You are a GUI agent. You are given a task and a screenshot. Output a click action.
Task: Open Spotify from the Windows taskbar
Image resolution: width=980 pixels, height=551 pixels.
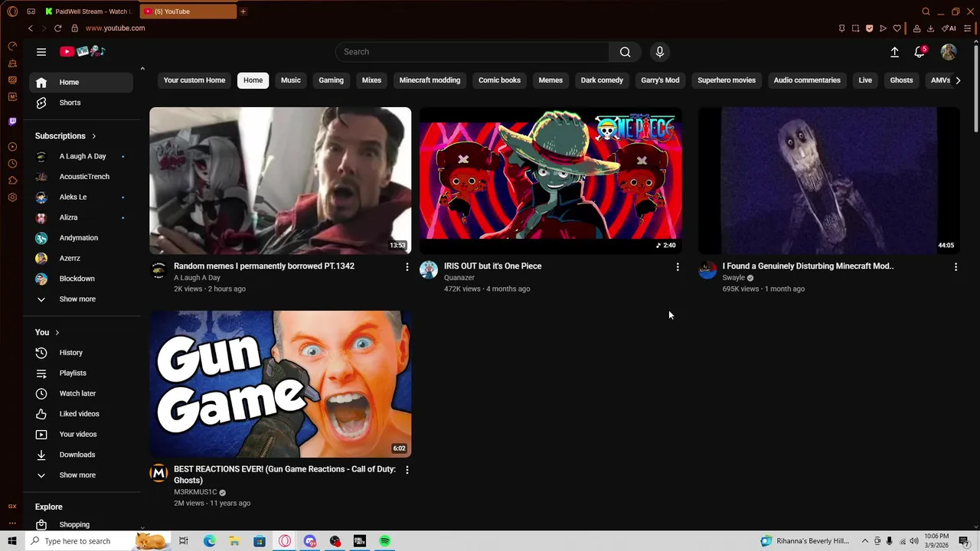click(x=385, y=541)
